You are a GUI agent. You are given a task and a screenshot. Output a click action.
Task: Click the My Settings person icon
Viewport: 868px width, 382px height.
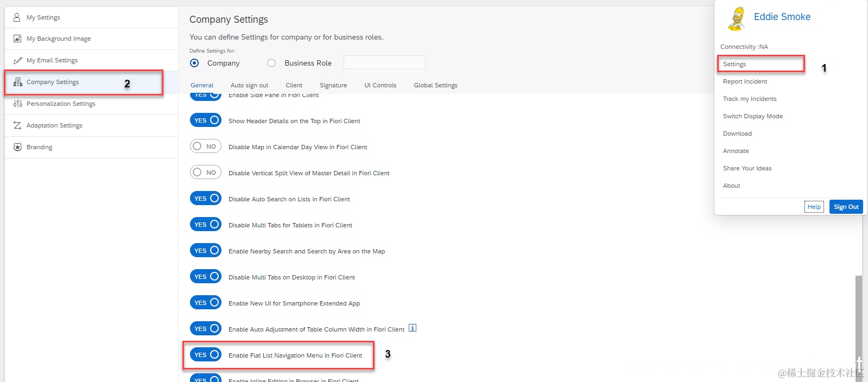17,17
